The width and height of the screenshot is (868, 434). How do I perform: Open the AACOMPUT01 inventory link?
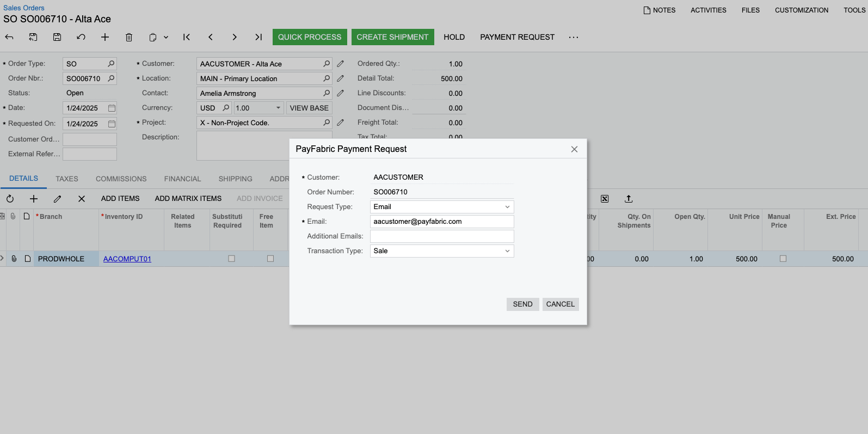point(127,259)
